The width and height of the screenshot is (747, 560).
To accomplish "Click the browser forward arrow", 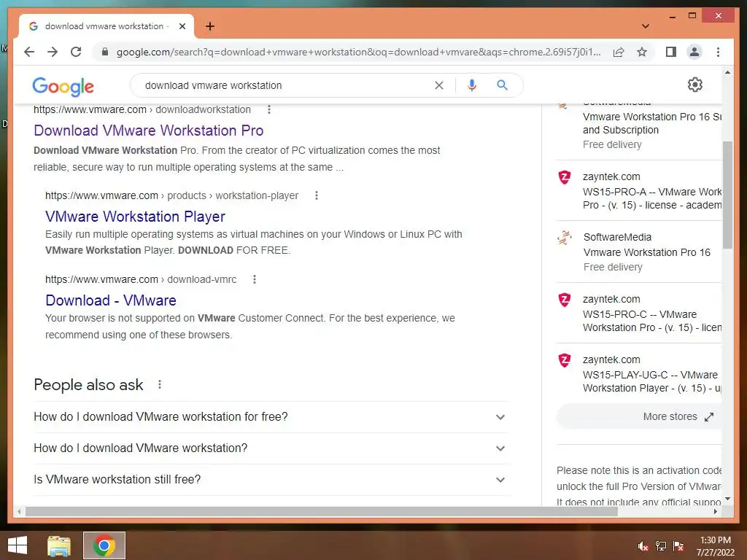I will [x=53, y=52].
